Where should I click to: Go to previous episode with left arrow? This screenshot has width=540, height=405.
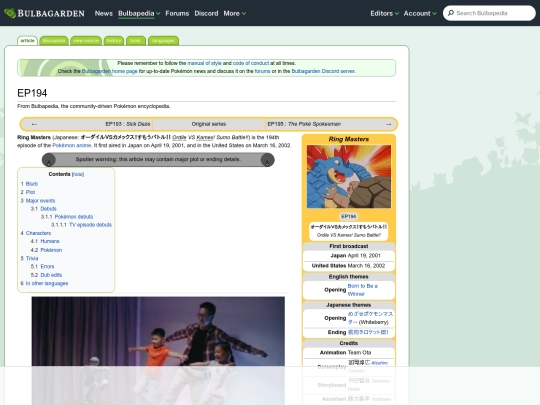(x=34, y=124)
